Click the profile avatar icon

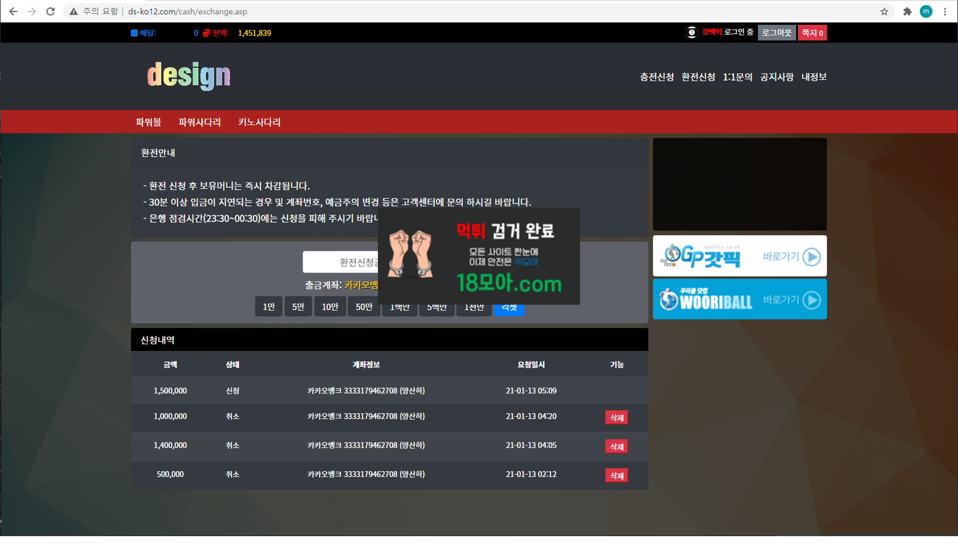pos(926,11)
